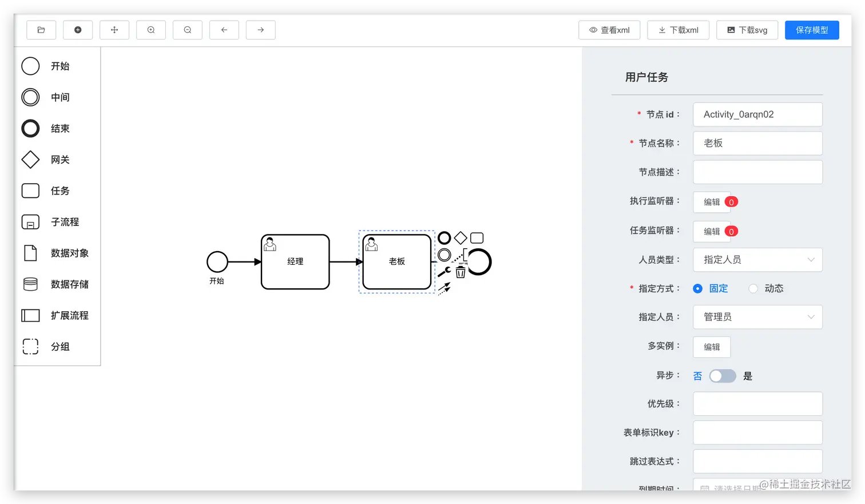Click 保存模型 save model button
The image size is (865, 504).
(812, 30)
